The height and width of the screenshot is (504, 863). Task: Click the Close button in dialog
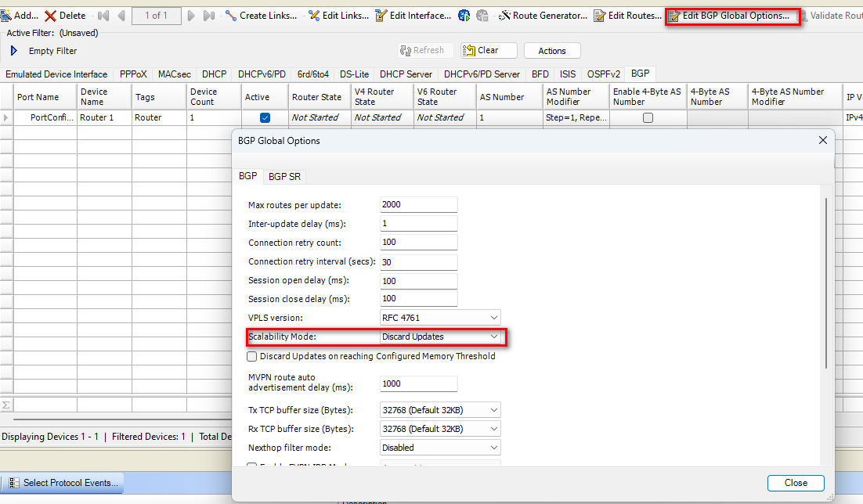tap(796, 483)
